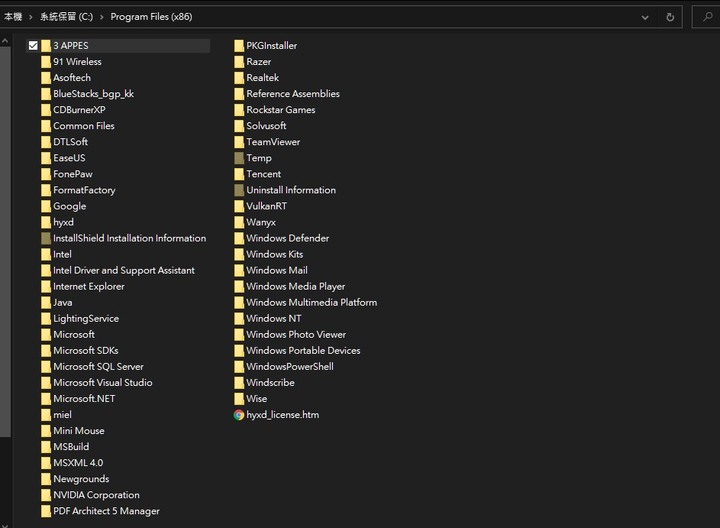Click the Windscribe folder icon
The width and height of the screenshot is (720, 528).
[x=239, y=383]
